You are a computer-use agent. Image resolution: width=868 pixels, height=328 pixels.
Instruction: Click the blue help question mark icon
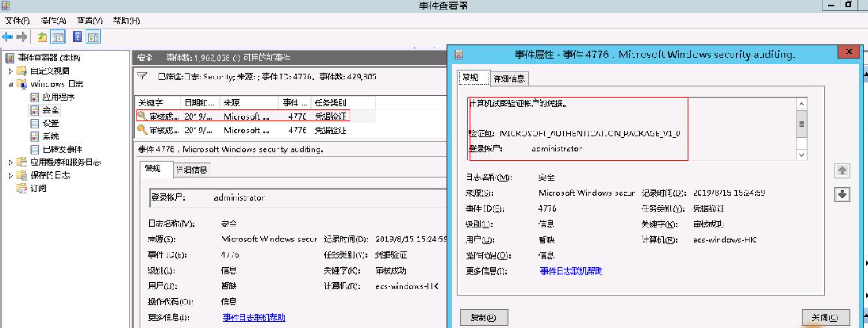coord(78,36)
